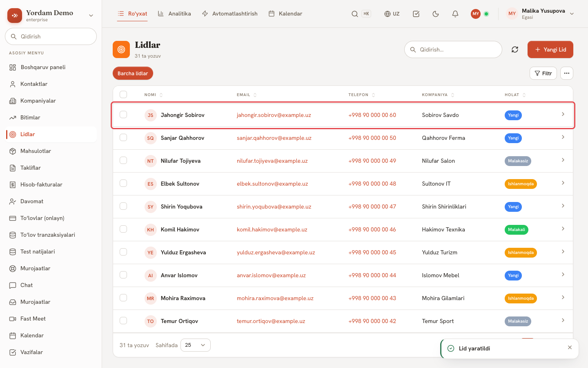Image resolution: width=588 pixels, height=368 pixels.
Task: Open the notifications bell
Action: pos(455,14)
